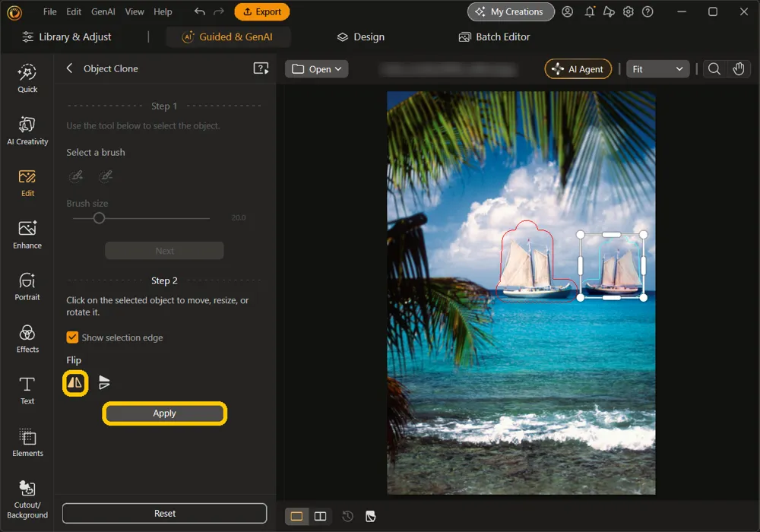Open the Open file dropdown
The width and height of the screenshot is (760, 532).
coord(316,69)
